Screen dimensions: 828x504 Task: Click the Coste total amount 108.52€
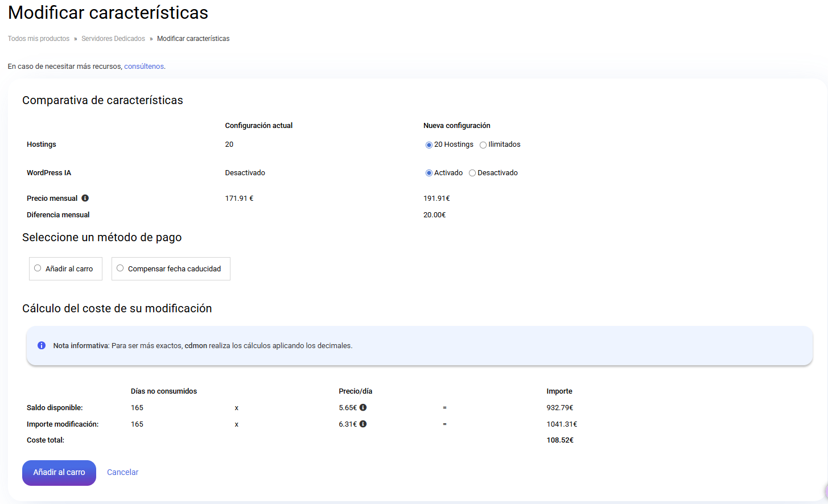click(560, 440)
